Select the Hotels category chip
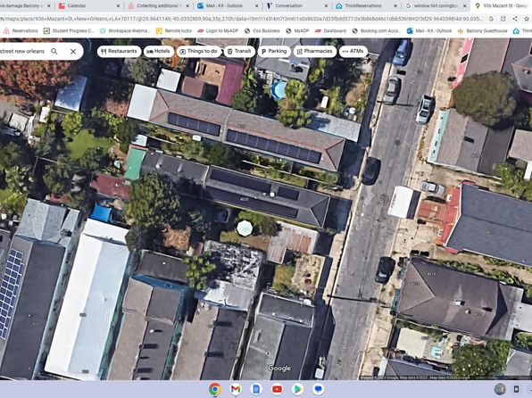This screenshot has width=532, height=398. (159, 51)
